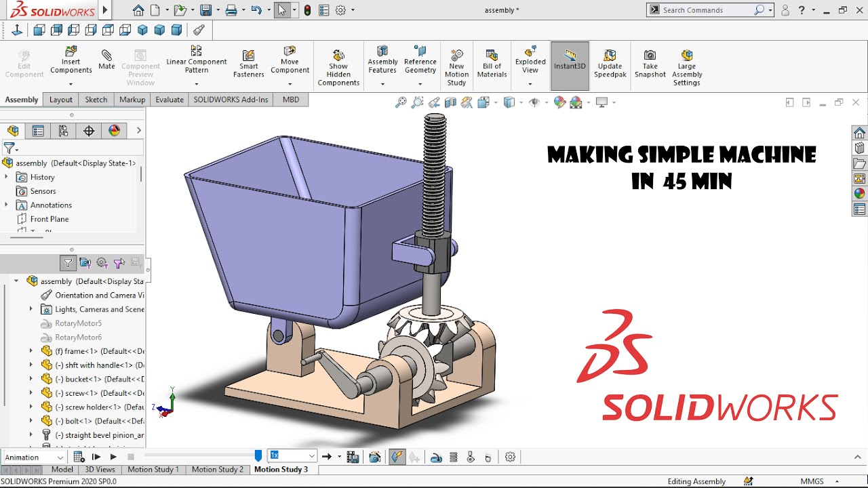Create a New Motion Study
Viewport: 868px width, 488px height.
click(x=457, y=67)
